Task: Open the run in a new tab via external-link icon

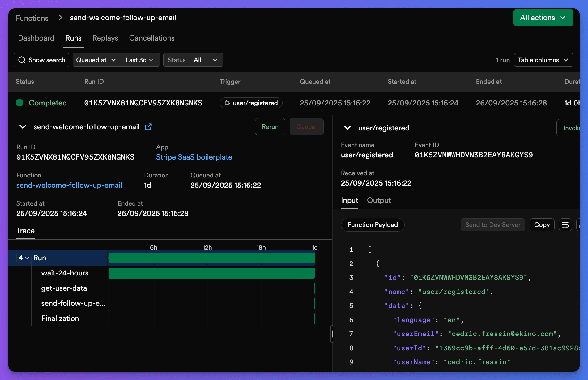Action: coord(148,127)
